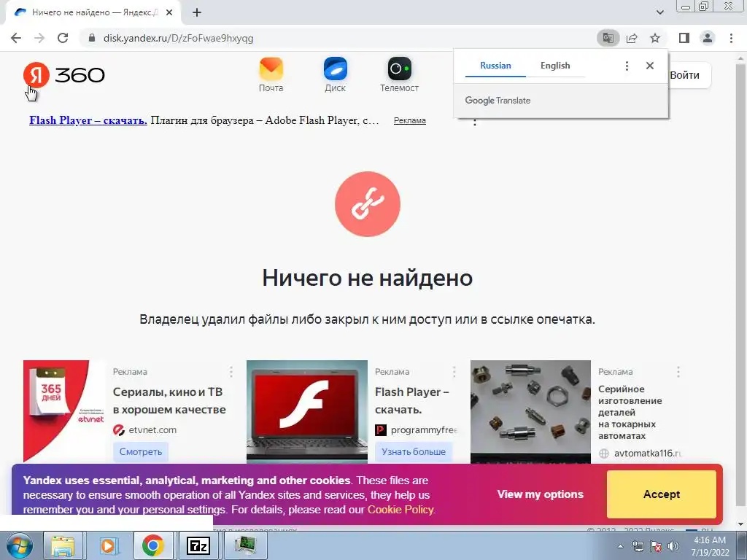Open 7-Zip from taskbar
747x560 pixels.
click(x=198, y=545)
